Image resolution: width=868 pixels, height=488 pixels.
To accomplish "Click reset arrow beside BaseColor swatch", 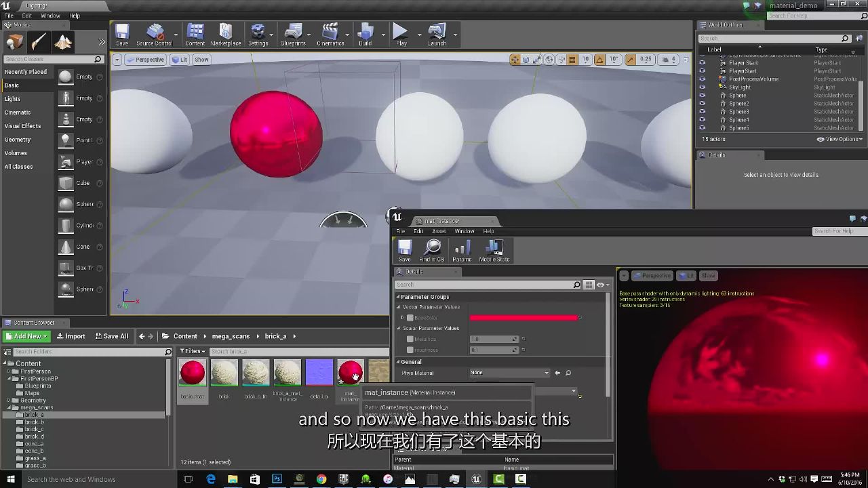I will (580, 318).
